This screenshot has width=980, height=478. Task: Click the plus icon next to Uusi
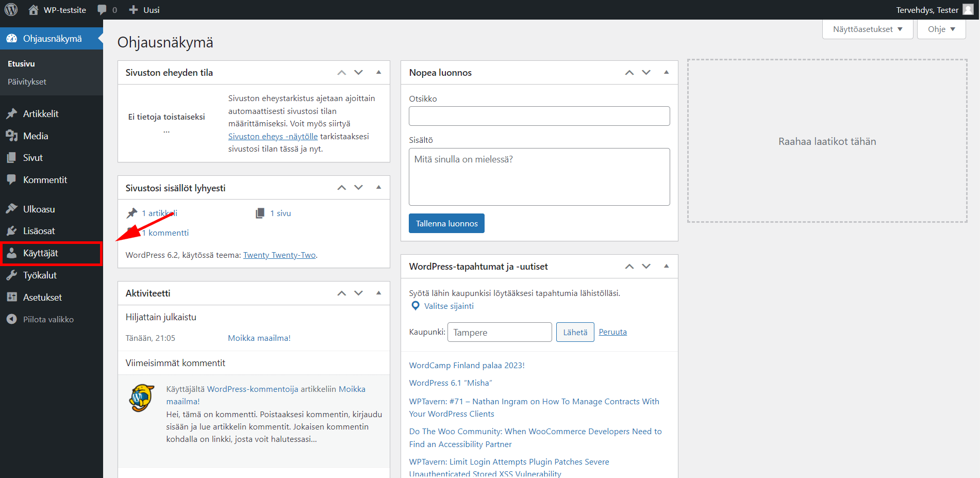tap(134, 10)
